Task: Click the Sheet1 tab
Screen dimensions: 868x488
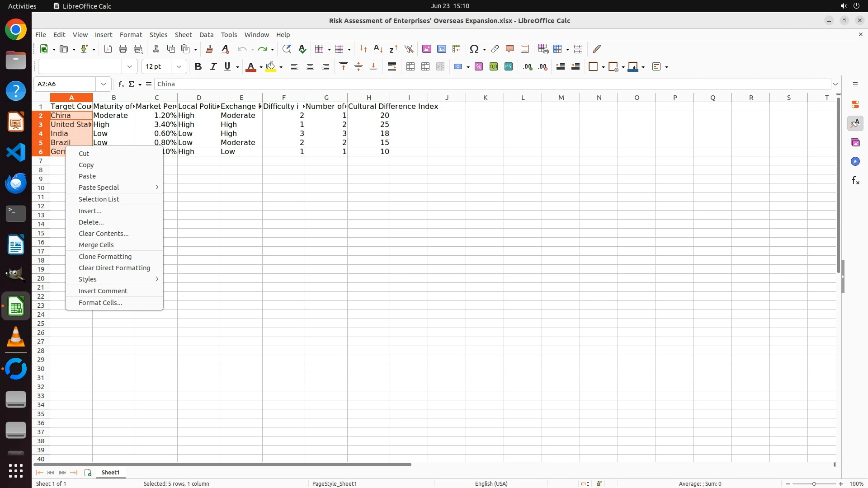Action: pyautogui.click(x=110, y=473)
